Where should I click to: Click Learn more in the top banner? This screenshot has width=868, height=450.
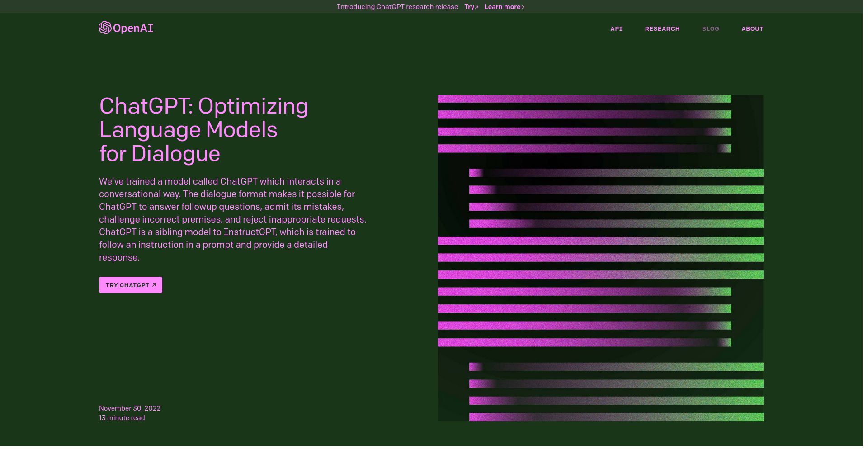click(x=504, y=7)
